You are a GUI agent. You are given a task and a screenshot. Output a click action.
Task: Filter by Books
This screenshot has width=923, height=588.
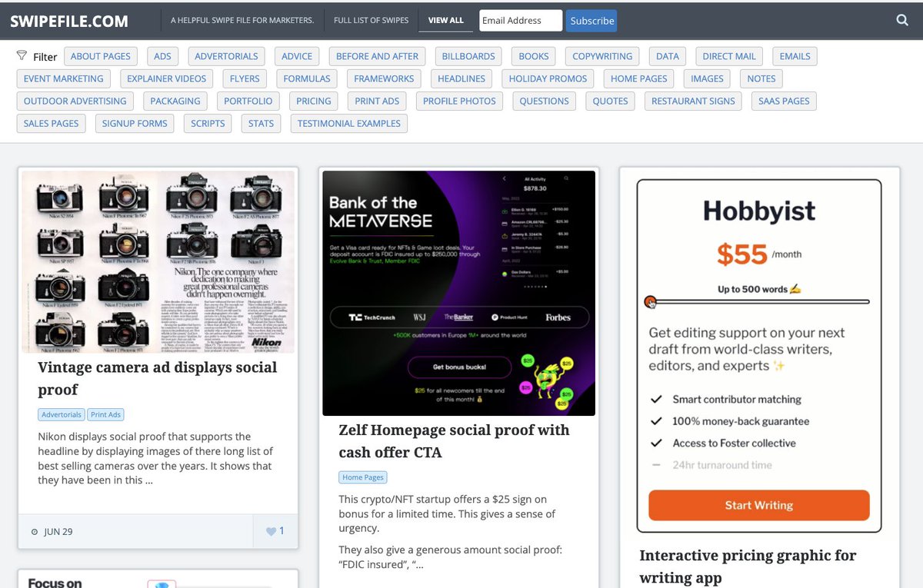(x=534, y=56)
